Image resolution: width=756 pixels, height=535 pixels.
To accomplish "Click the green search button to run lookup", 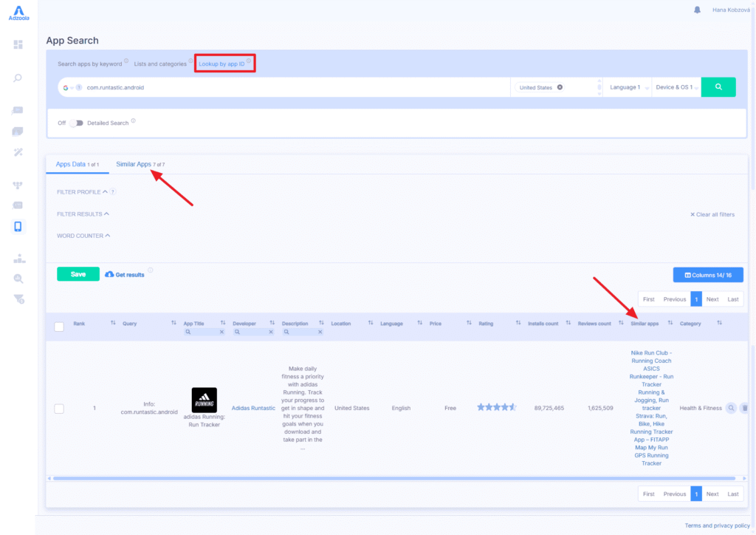I will tap(718, 86).
